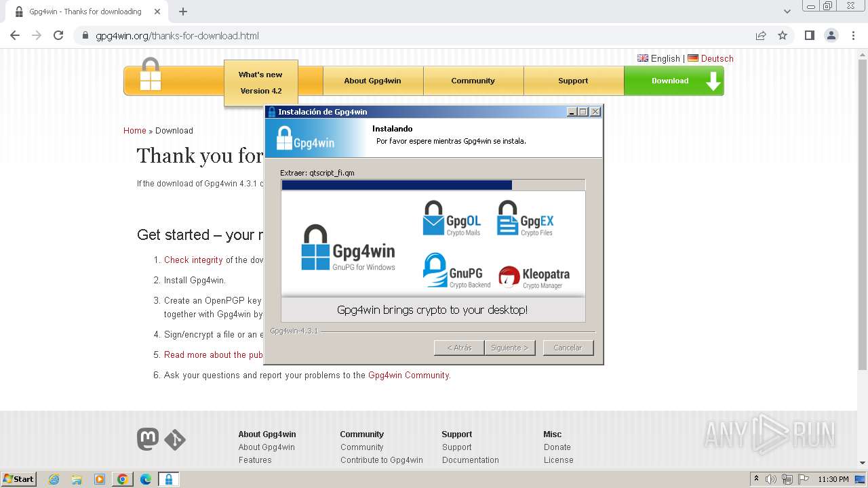868x488 pixels.
Task: Click the GpgEX Crypto Files logo
Action: coord(525,218)
